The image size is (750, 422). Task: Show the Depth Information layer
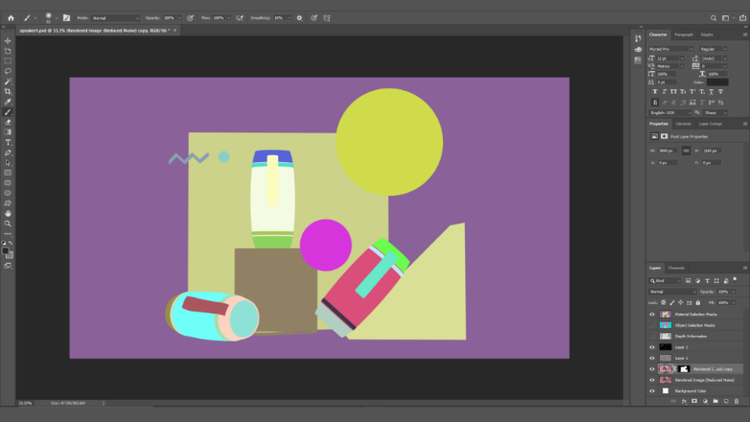(652, 336)
